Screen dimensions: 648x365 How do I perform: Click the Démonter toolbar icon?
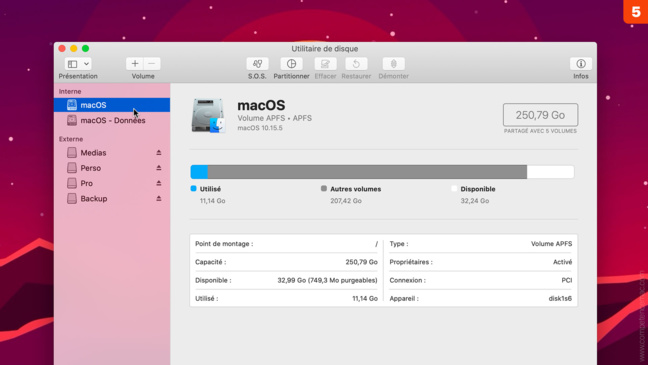pyautogui.click(x=393, y=64)
